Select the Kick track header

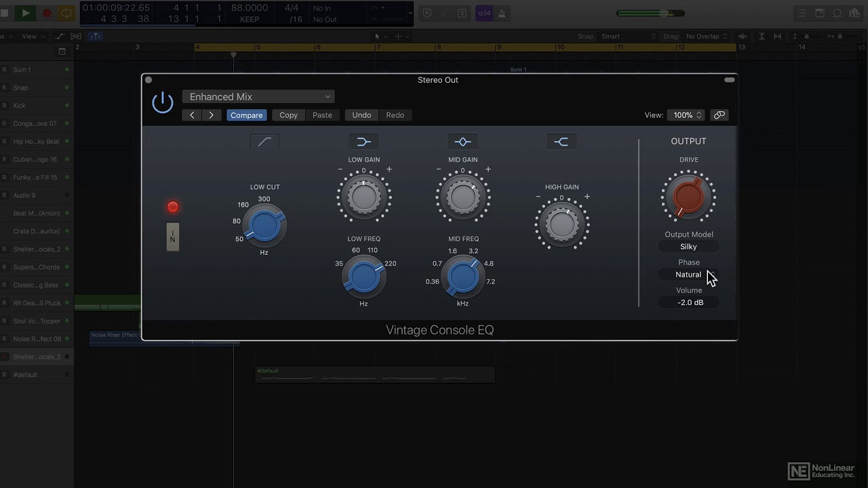click(37, 106)
